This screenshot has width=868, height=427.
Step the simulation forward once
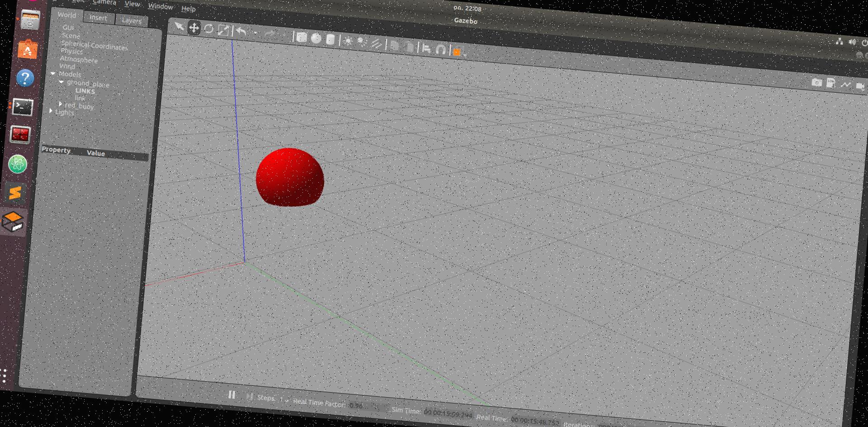(x=249, y=396)
